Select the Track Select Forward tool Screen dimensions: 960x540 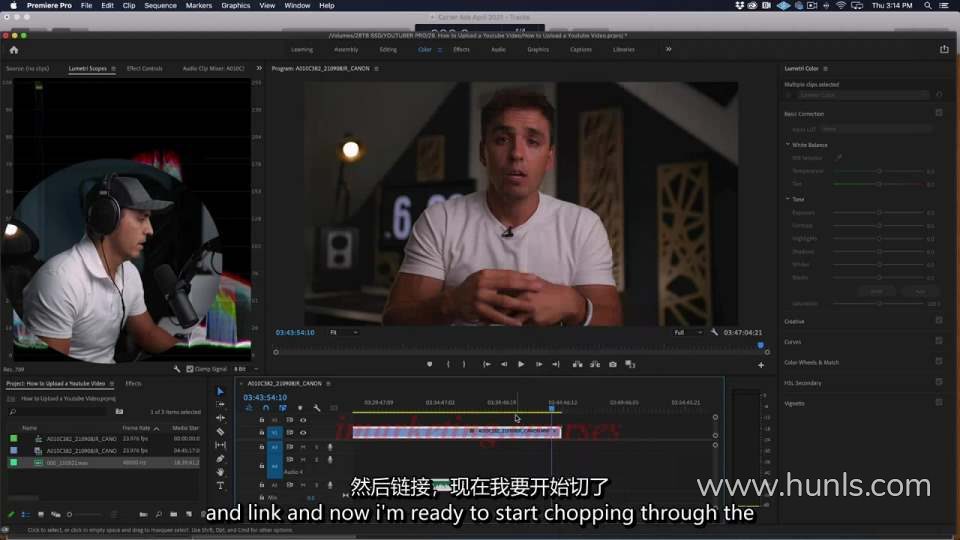(x=220, y=405)
